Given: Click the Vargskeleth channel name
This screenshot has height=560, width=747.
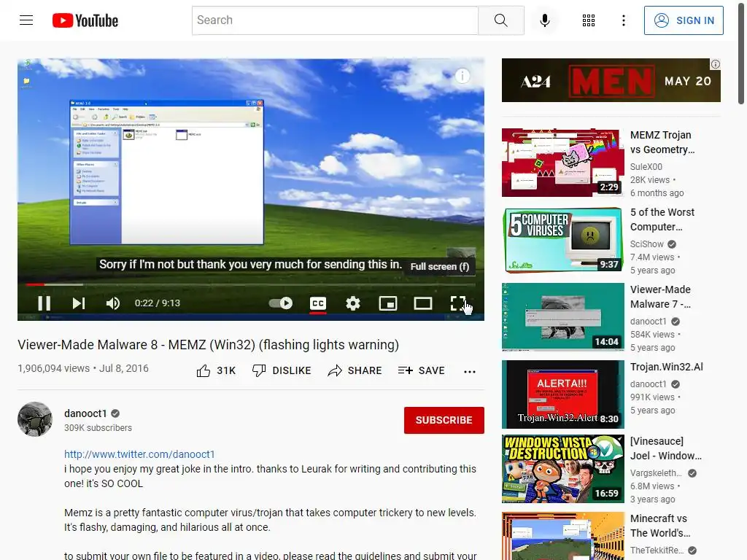Looking at the screenshot, I should 656,472.
